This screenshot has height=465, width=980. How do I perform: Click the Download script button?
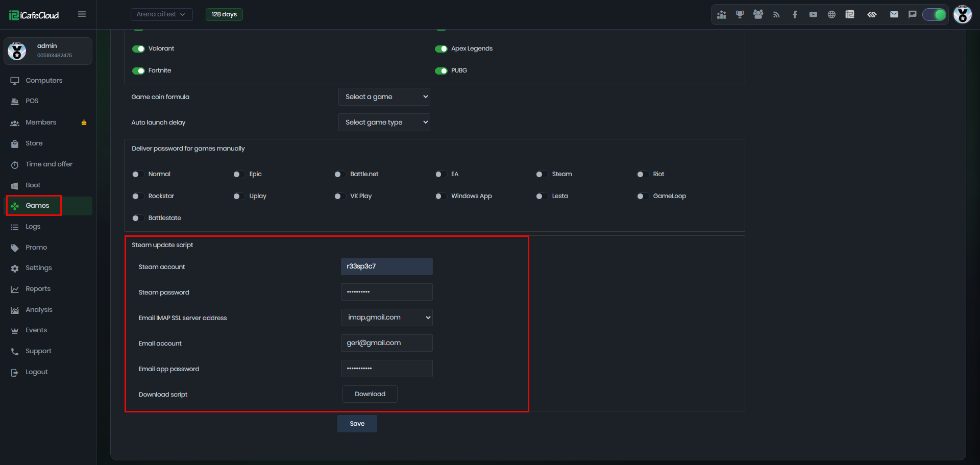click(x=370, y=394)
